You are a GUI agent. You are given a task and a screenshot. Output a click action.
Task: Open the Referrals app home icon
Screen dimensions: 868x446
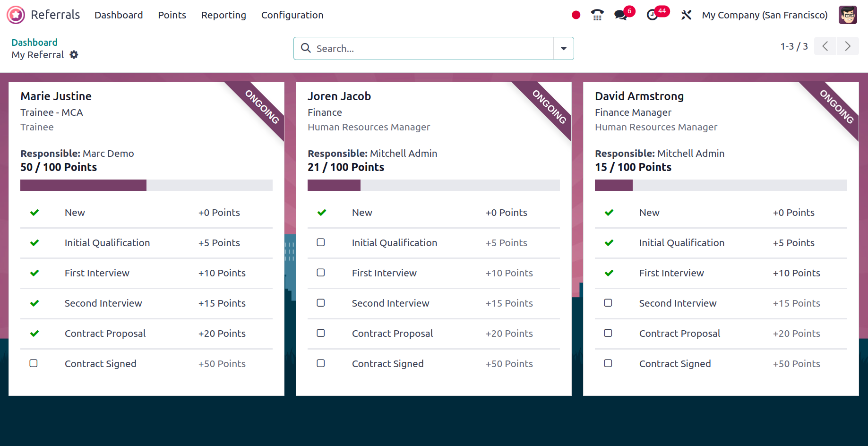(15, 15)
